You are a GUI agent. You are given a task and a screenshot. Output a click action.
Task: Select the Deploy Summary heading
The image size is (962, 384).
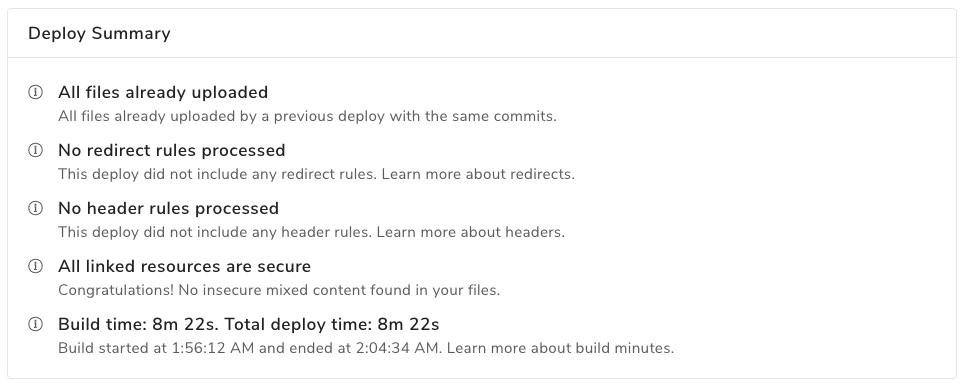click(99, 34)
